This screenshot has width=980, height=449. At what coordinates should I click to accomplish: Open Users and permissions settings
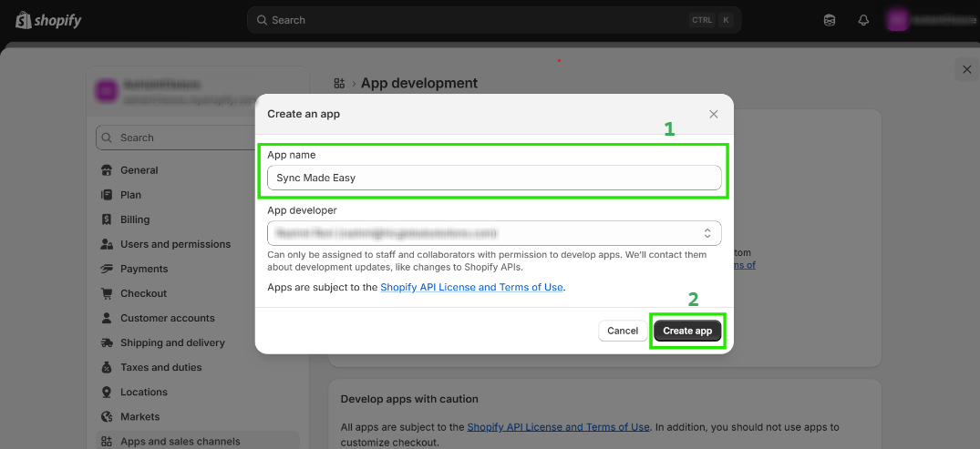tap(175, 244)
